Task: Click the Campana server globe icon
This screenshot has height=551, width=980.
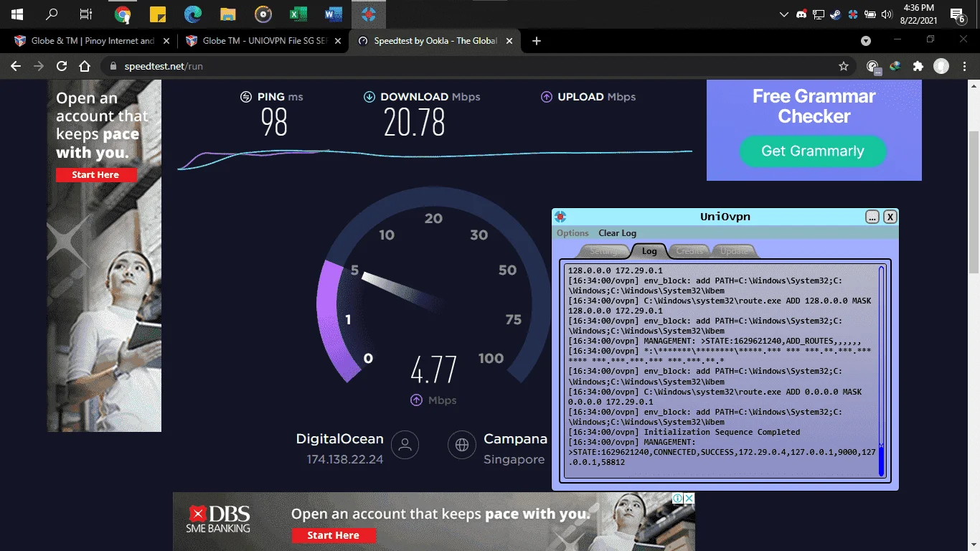Action: pyautogui.click(x=462, y=445)
